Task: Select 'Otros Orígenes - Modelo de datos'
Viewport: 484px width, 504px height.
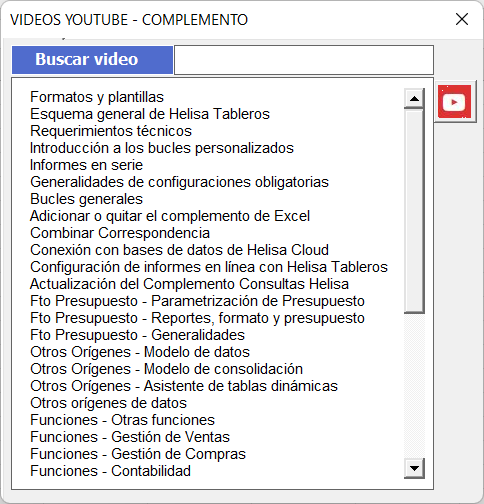Action: (x=140, y=352)
